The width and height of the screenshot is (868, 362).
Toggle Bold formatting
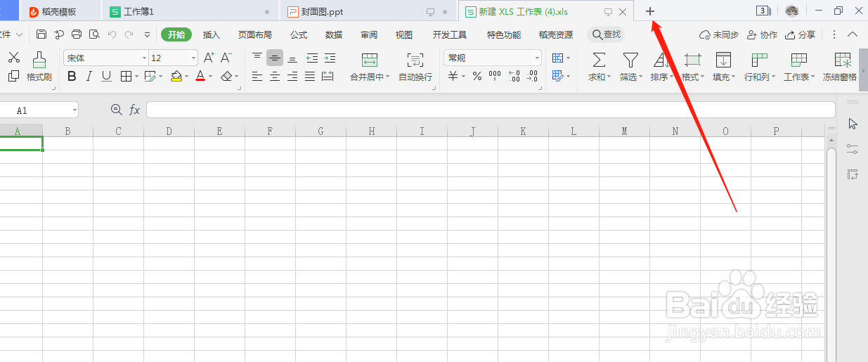tap(72, 77)
